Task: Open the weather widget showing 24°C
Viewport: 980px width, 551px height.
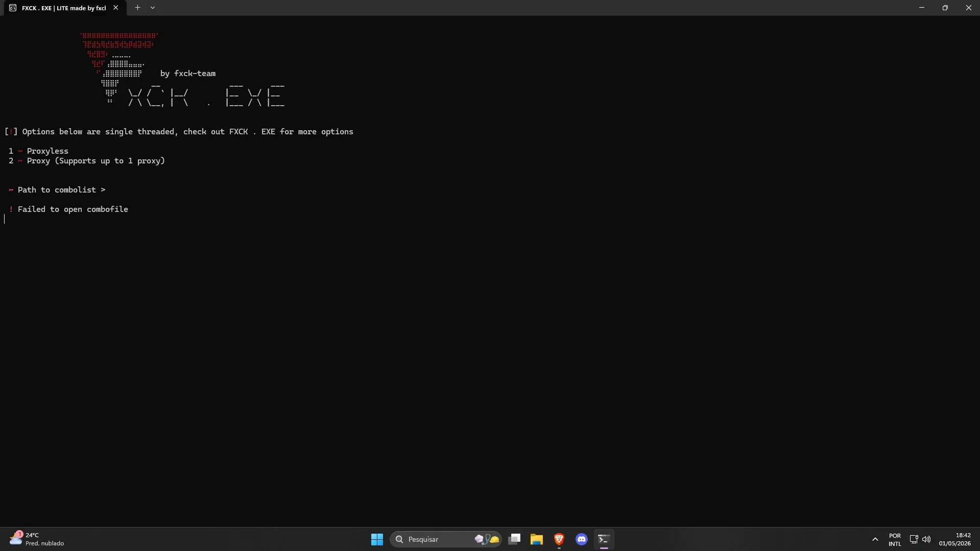Action: click(37, 539)
